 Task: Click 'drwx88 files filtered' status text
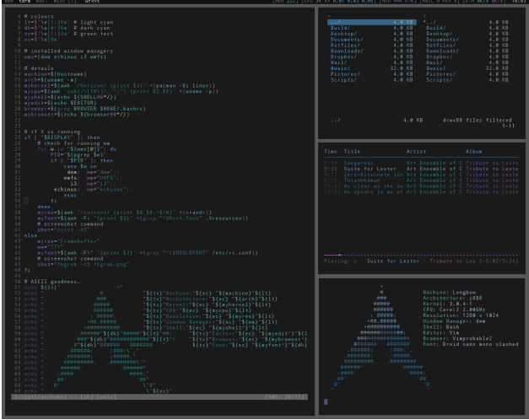tap(477, 120)
